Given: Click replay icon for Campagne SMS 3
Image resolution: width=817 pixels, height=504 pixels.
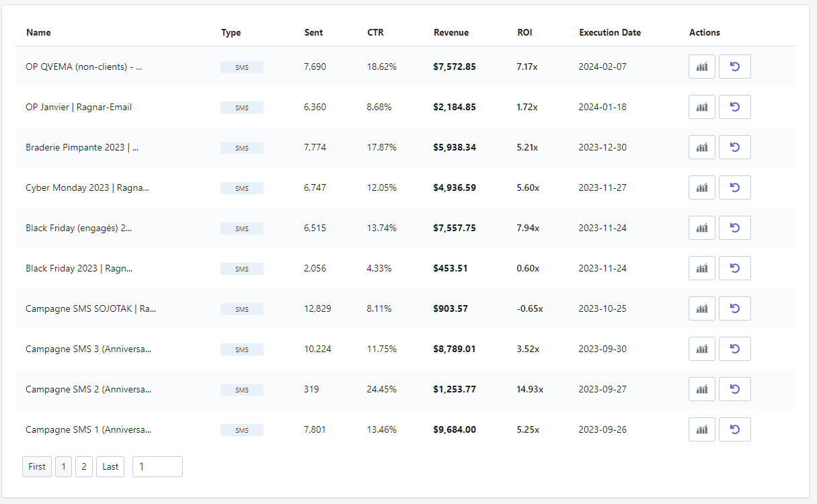Looking at the screenshot, I should point(735,349).
